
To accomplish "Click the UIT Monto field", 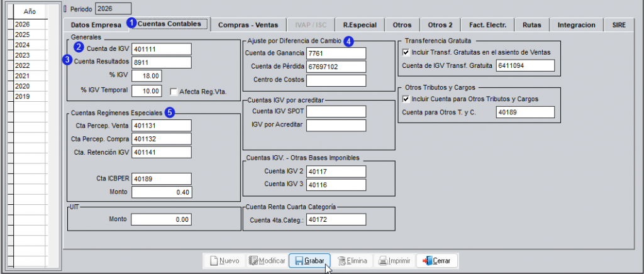I will pyautogui.click(x=162, y=220).
